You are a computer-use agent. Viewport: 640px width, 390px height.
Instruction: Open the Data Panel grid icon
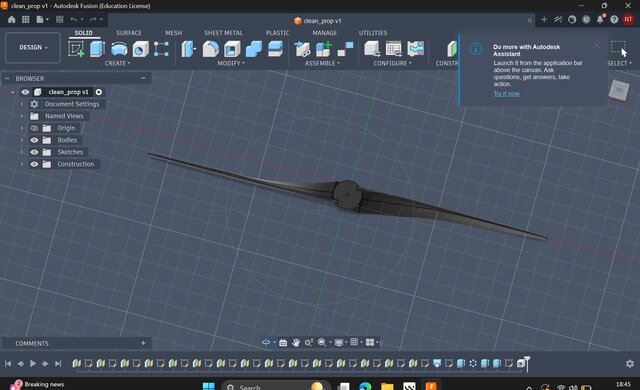(25, 20)
